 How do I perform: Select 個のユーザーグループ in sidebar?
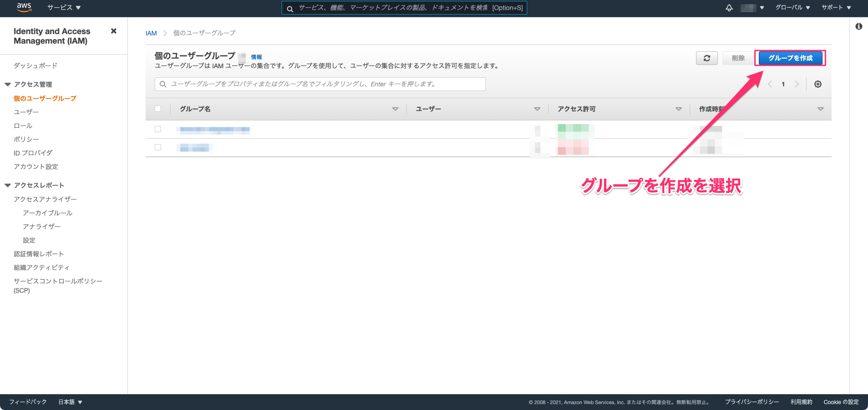[45, 98]
